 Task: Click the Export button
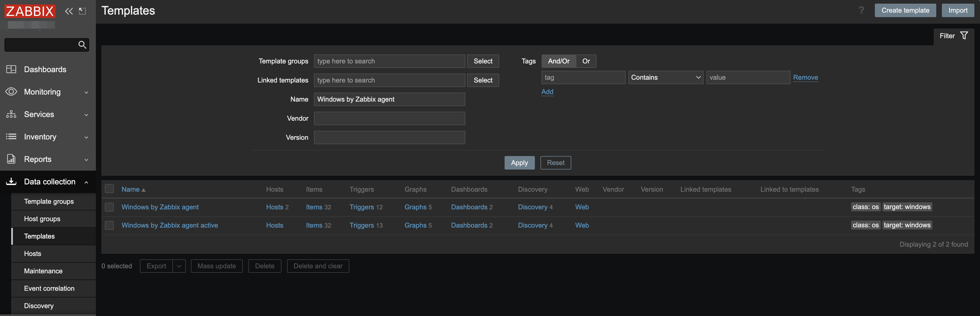pos(156,266)
